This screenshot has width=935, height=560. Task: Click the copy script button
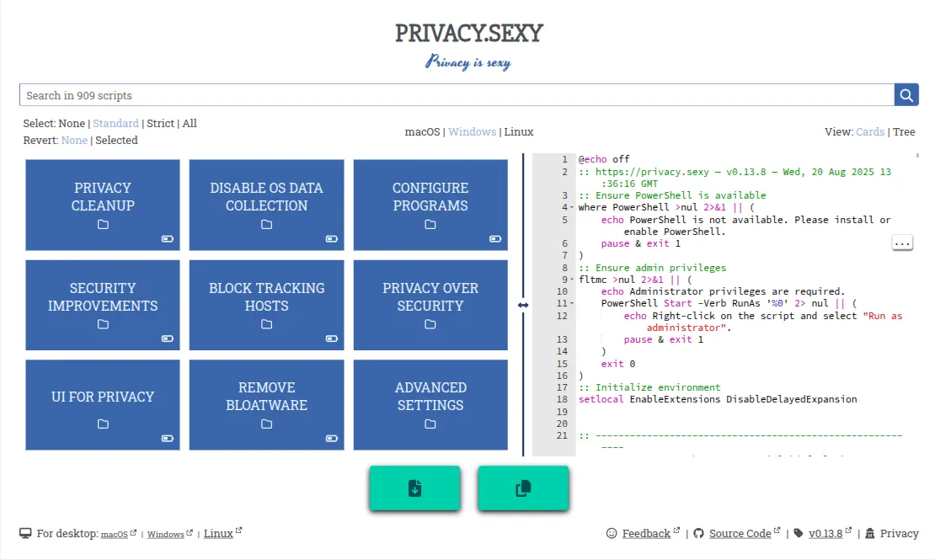(523, 488)
